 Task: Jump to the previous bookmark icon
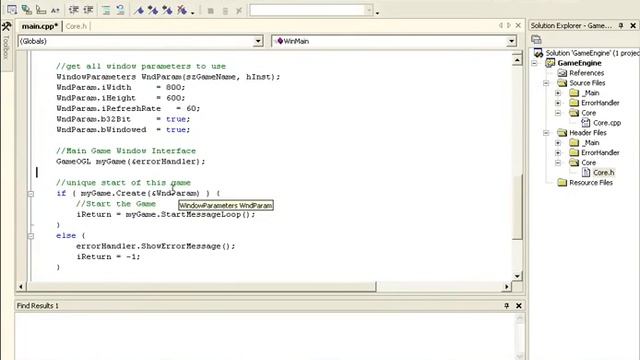click(167, 10)
